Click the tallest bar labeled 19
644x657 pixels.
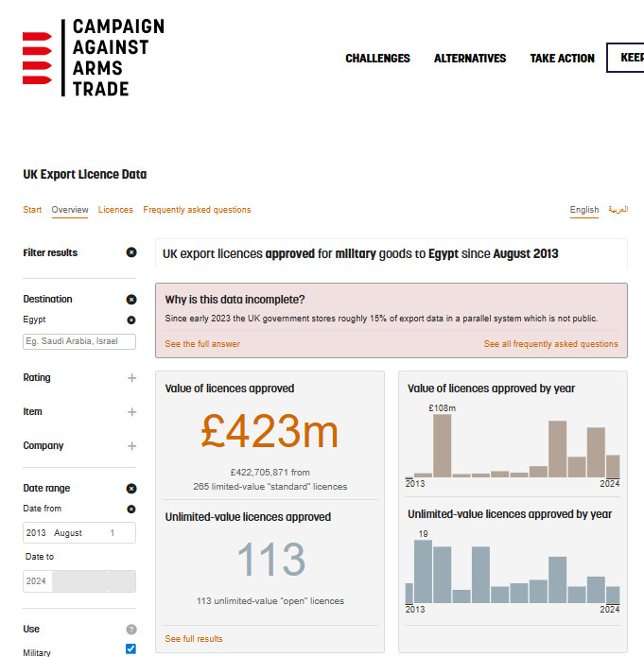(x=423, y=572)
